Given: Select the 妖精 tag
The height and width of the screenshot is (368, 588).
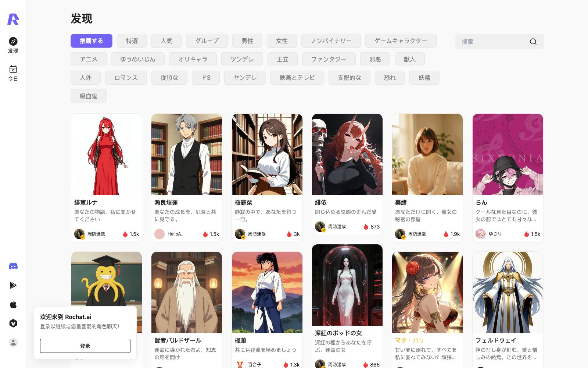Looking at the screenshot, I should [x=424, y=78].
